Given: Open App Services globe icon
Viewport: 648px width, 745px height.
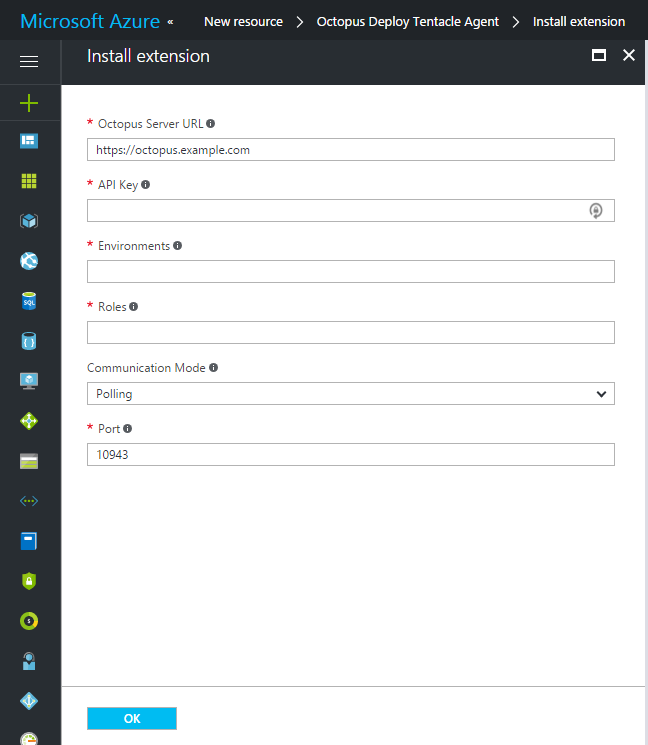Looking at the screenshot, I should 29,261.
